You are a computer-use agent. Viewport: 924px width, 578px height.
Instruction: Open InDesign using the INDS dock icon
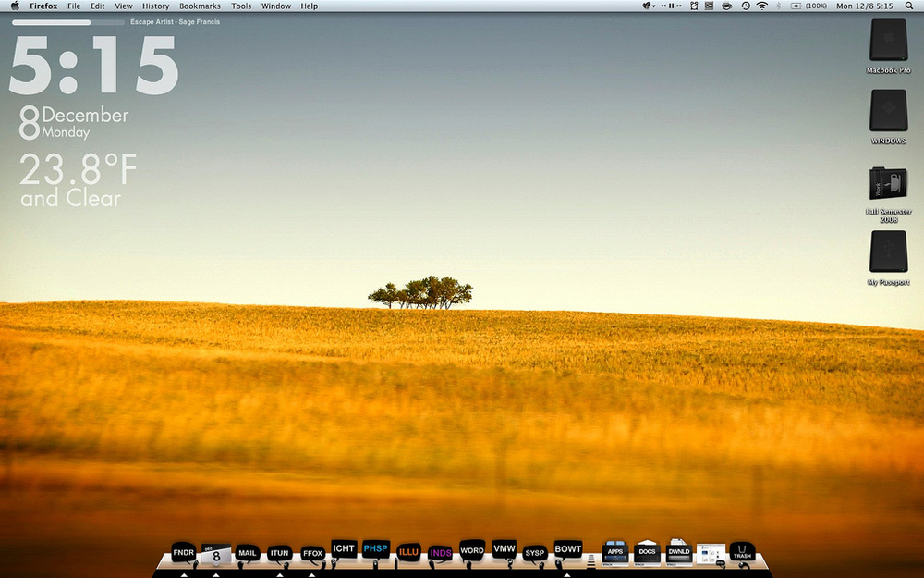(441, 553)
